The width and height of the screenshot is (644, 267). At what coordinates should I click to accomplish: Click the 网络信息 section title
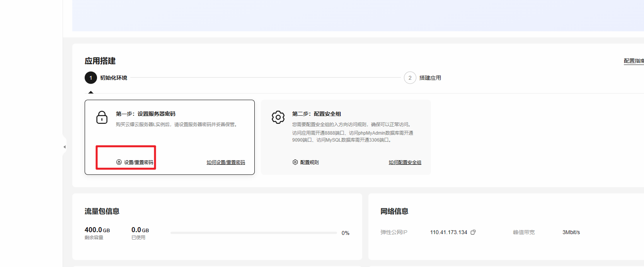point(394,211)
